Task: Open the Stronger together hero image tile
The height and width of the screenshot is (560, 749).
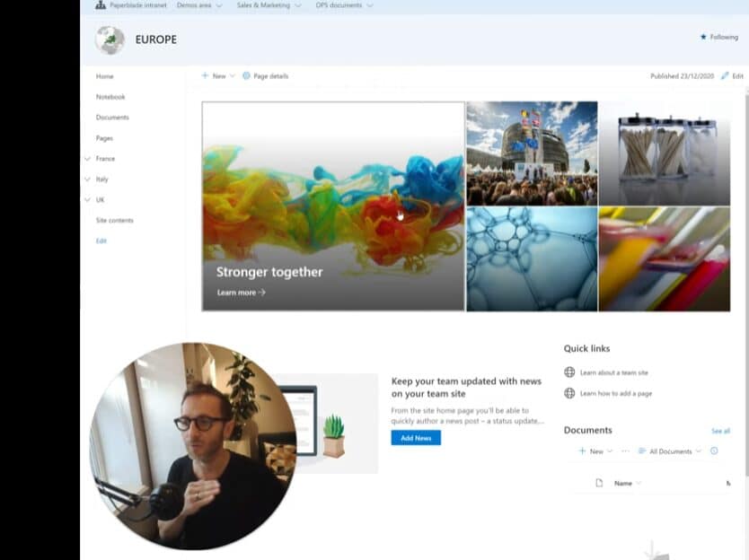Action: (332, 206)
